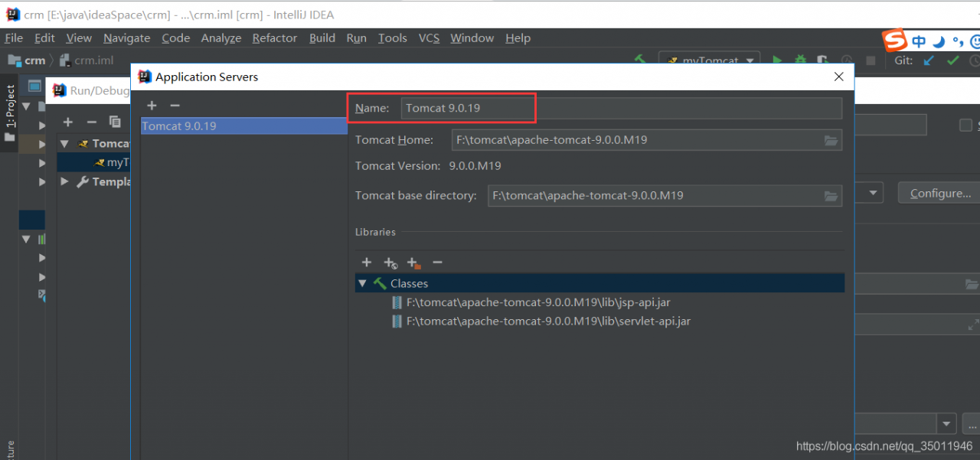Open the VCS menu

[429, 38]
